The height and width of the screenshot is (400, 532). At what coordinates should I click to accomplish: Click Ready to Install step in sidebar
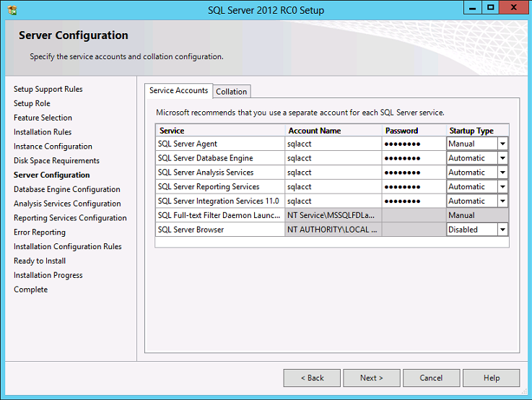click(40, 261)
